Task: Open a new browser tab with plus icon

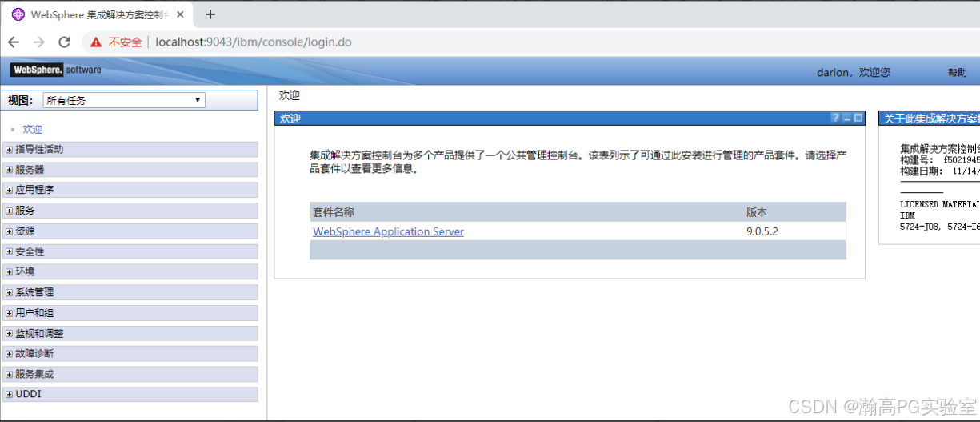Action: point(210,14)
